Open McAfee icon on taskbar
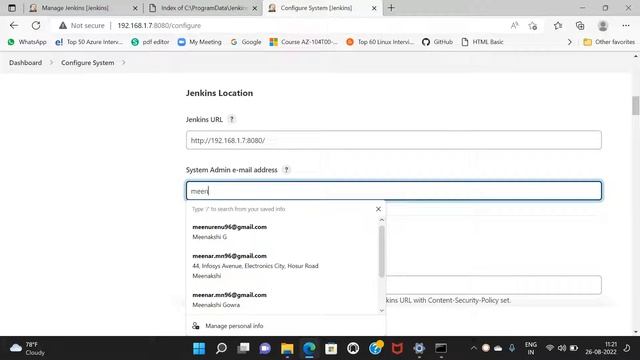 point(397,348)
